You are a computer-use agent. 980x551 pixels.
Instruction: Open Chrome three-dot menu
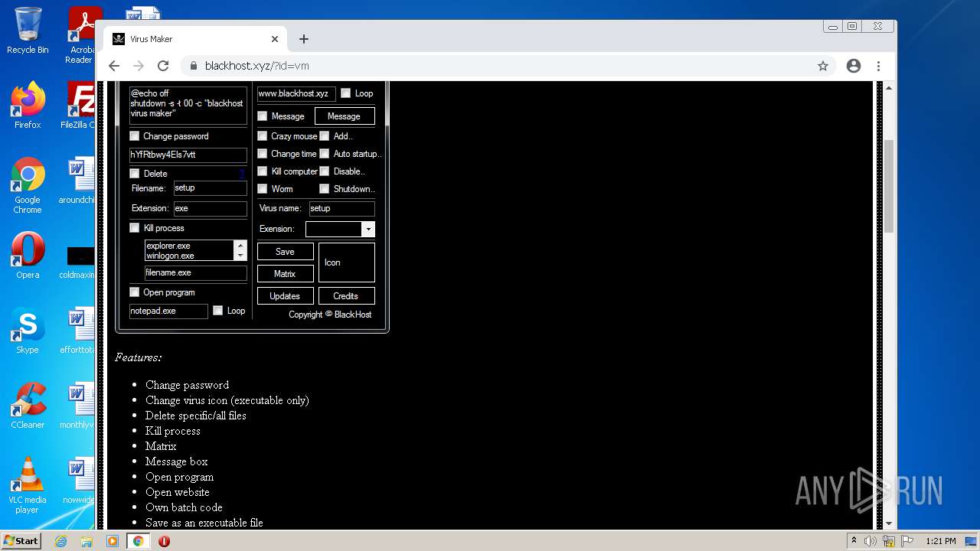878,66
